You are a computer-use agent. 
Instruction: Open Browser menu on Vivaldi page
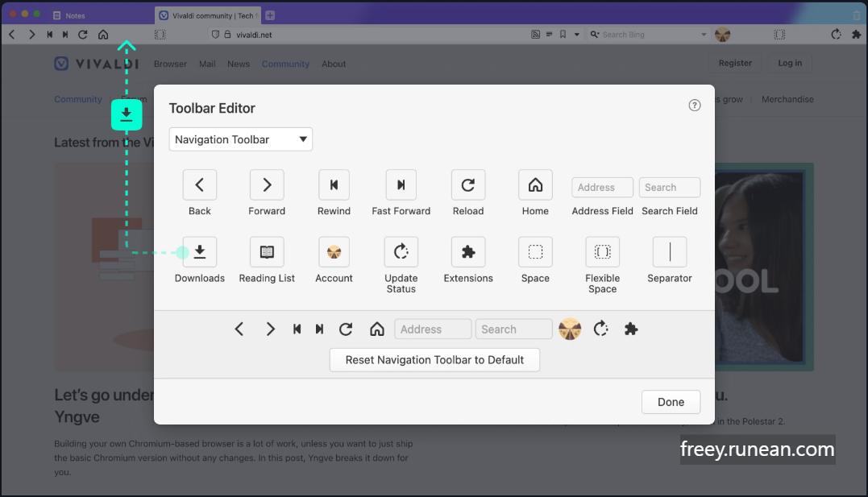170,64
